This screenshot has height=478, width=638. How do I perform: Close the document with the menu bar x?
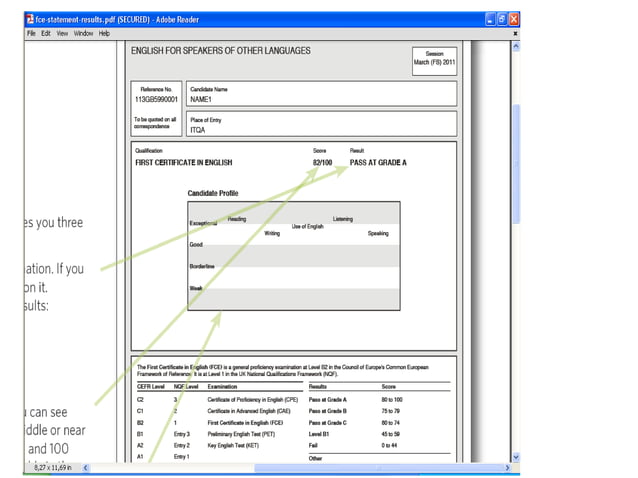coord(515,33)
